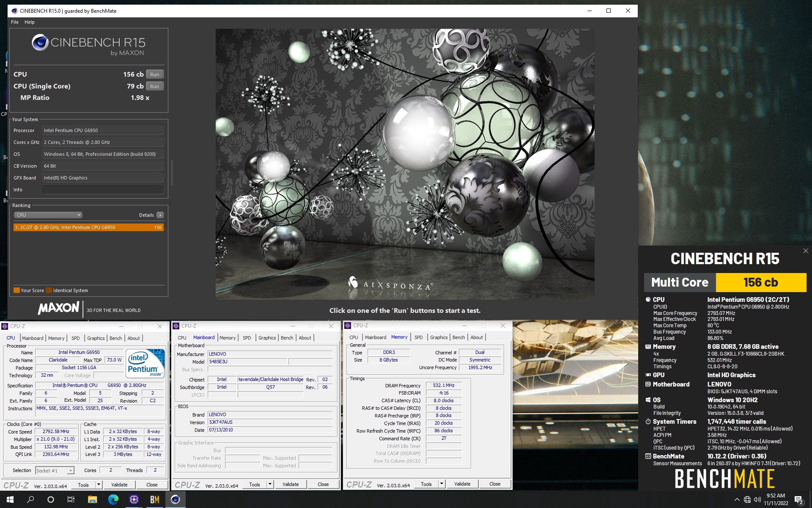Switch to Cinebench taskbar icon
Image resolution: width=812 pixels, height=508 pixels.
pyautogui.click(x=176, y=500)
